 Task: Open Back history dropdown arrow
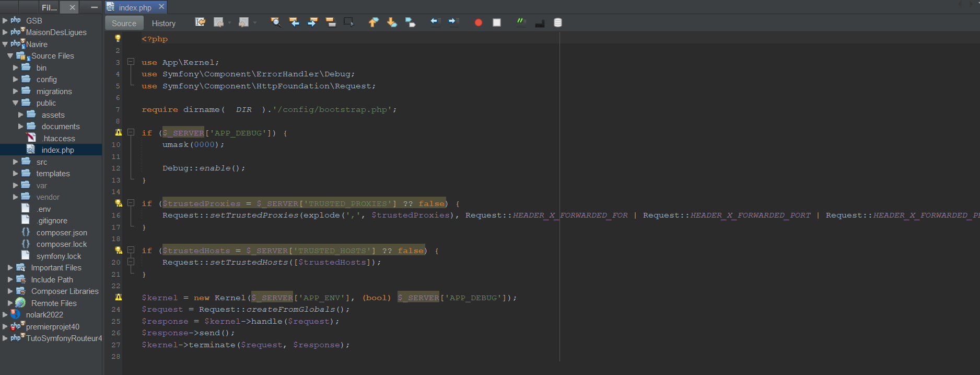click(x=230, y=22)
